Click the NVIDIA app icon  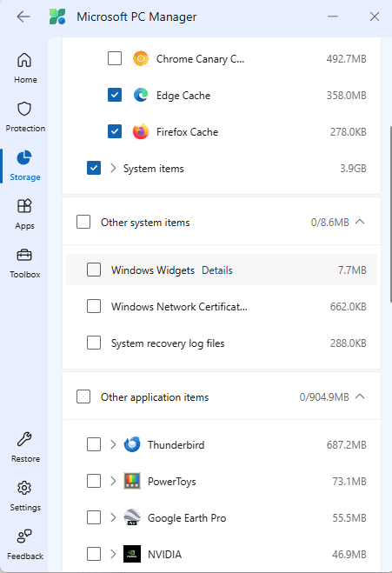(132, 555)
